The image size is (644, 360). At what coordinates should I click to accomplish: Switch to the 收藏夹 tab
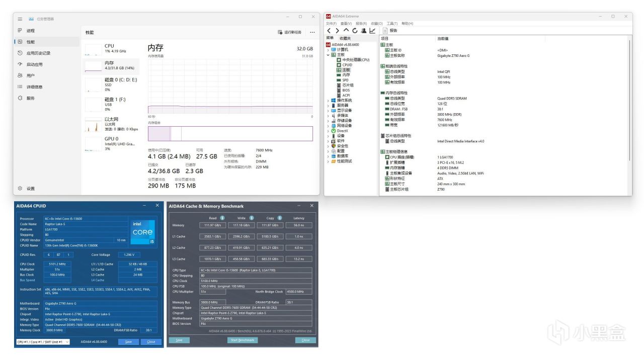coord(345,38)
